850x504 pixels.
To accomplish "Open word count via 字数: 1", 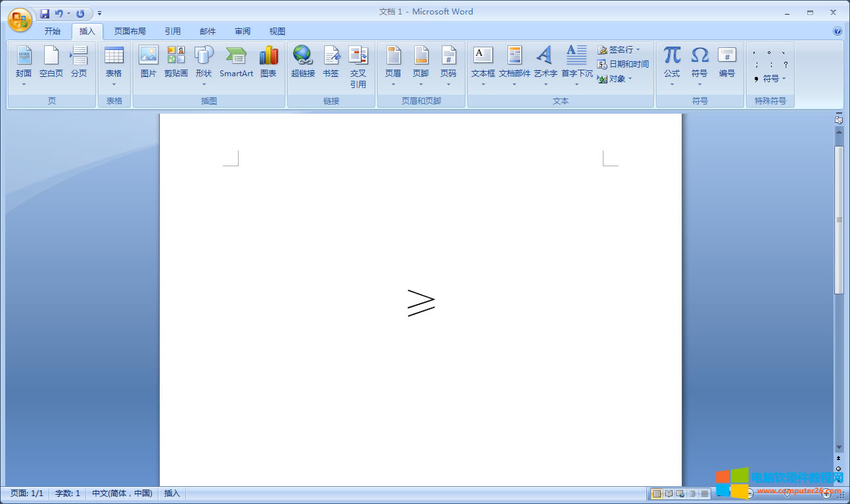I will point(68,493).
